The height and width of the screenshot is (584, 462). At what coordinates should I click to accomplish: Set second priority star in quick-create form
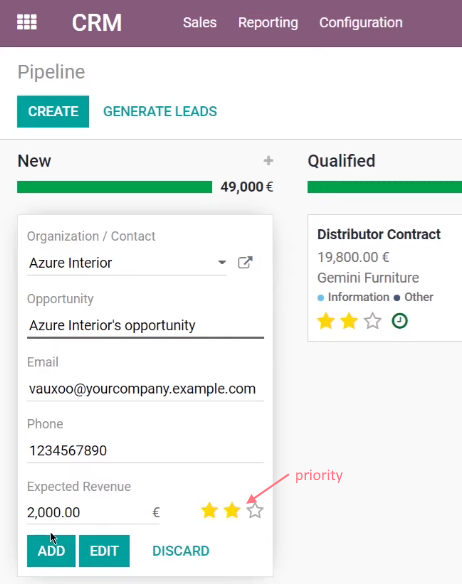[232, 511]
